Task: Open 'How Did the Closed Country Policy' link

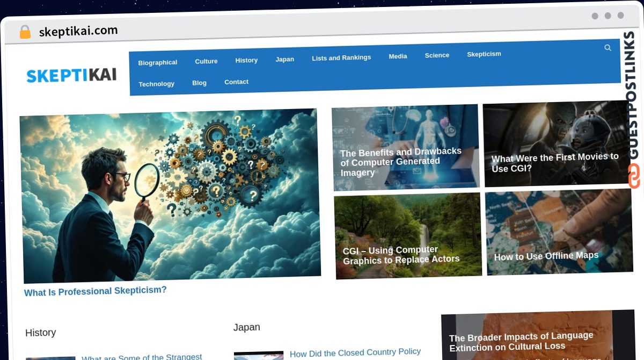Action: pyautogui.click(x=355, y=352)
